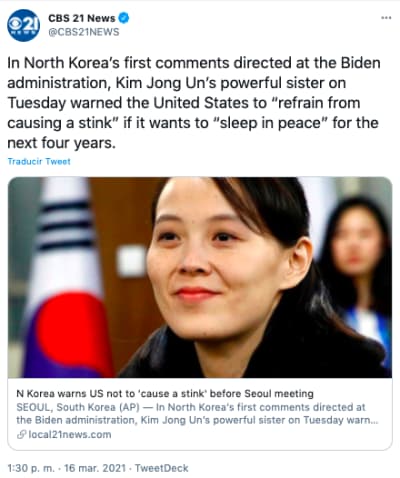This screenshot has width=400, height=478.
Task: Click the CBS 21 News profile avatar
Action: (x=23, y=25)
